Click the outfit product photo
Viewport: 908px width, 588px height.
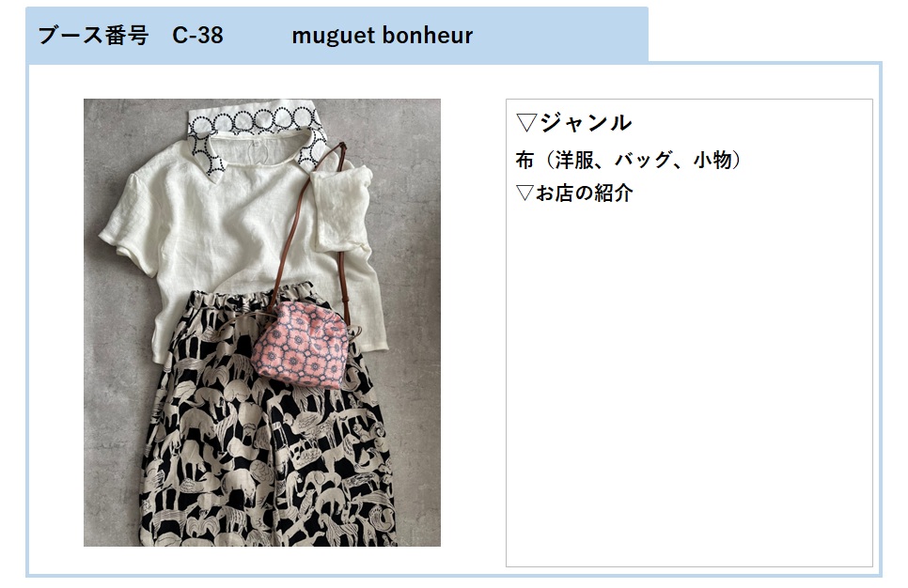261,322
